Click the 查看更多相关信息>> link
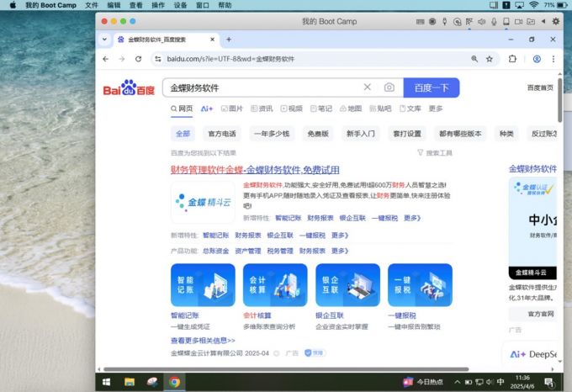The width and height of the screenshot is (572, 392). [x=203, y=341]
